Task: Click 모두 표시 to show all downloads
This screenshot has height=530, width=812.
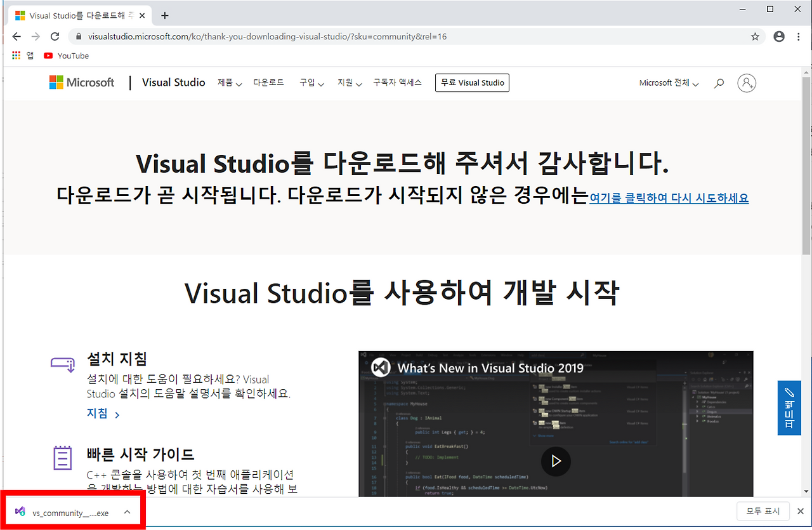Action: pos(763,511)
